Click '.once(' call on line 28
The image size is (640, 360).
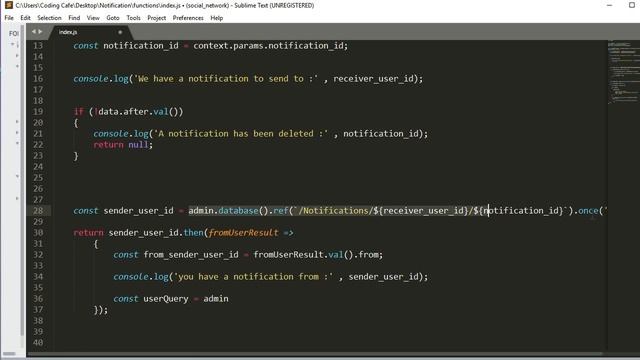pyautogui.click(x=588, y=211)
